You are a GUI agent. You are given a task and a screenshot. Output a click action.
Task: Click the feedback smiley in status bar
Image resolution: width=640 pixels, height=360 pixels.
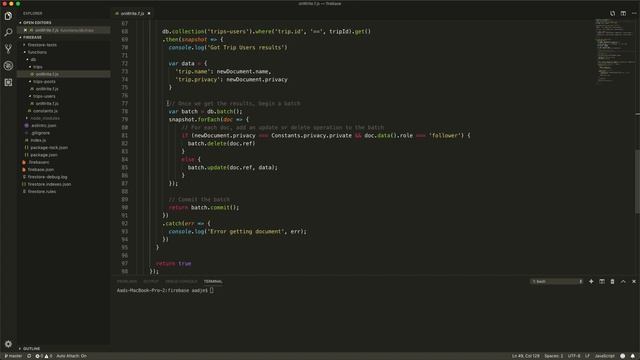622,356
